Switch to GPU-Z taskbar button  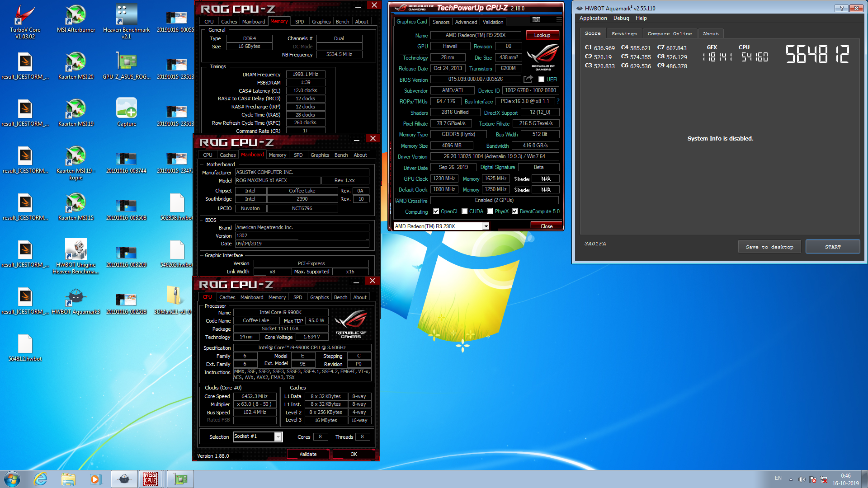[x=180, y=479]
